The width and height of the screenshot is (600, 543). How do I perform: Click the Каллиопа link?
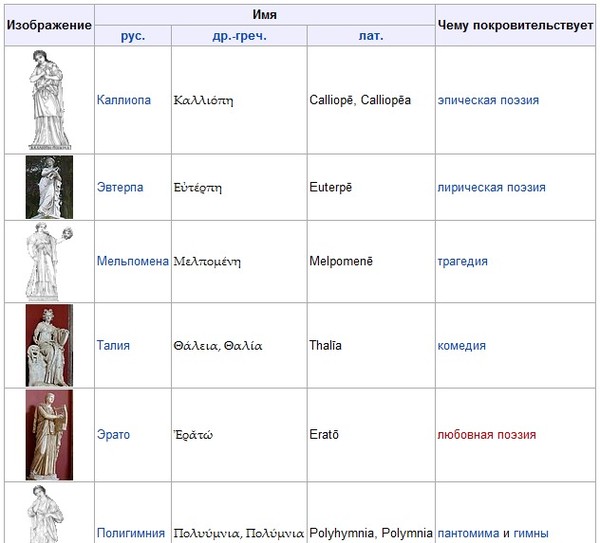coord(122,100)
